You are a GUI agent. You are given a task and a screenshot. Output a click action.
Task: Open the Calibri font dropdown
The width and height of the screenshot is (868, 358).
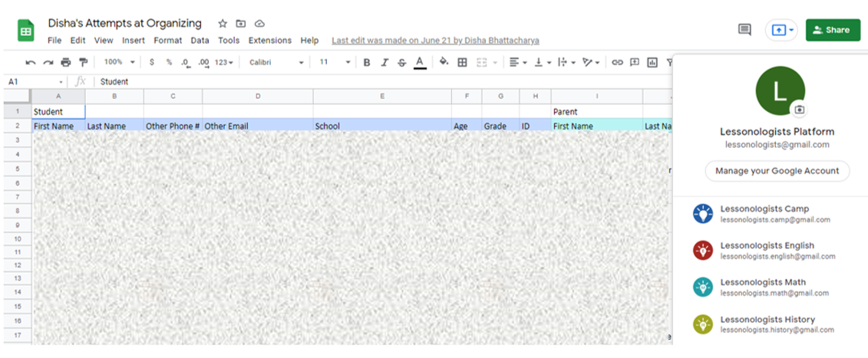coord(276,63)
